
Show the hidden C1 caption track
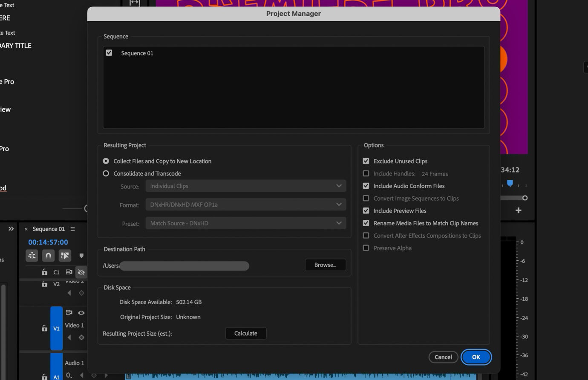coord(81,272)
